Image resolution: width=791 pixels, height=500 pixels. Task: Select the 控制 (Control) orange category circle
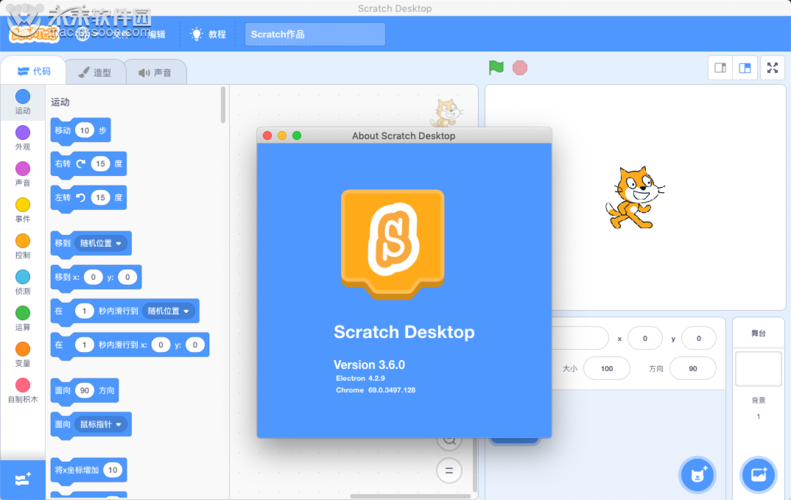click(x=23, y=241)
